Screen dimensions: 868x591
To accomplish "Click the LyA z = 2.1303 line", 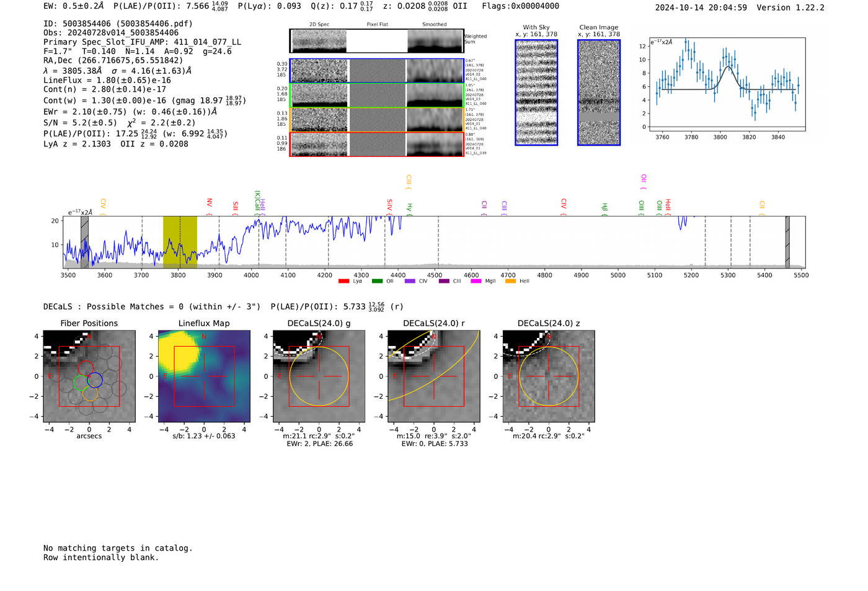I will tap(116, 143).
